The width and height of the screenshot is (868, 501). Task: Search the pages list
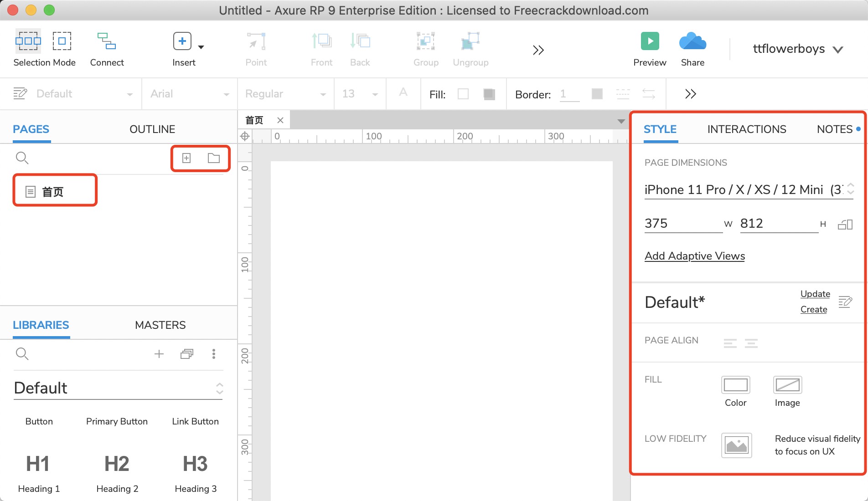(x=22, y=158)
